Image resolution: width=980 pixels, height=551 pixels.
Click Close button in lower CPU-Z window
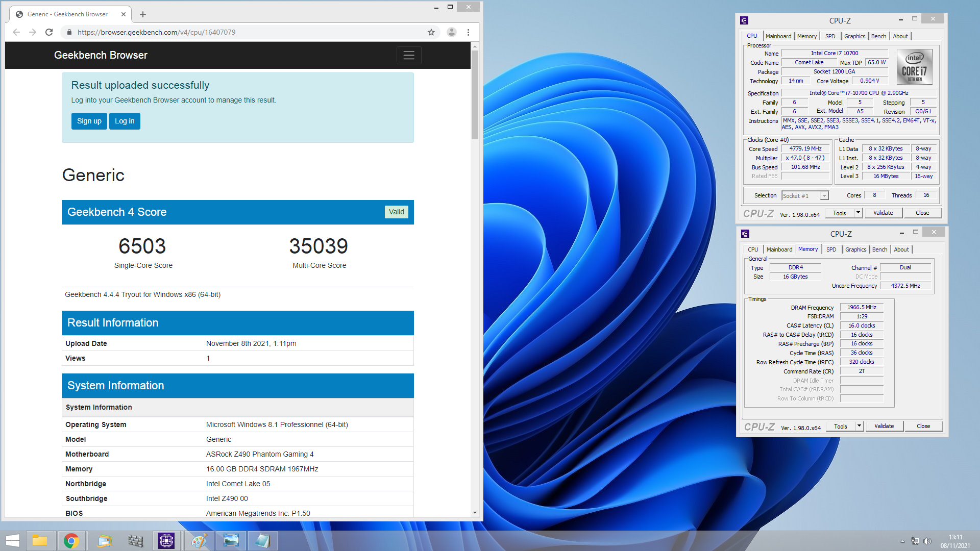click(x=923, y=426)
